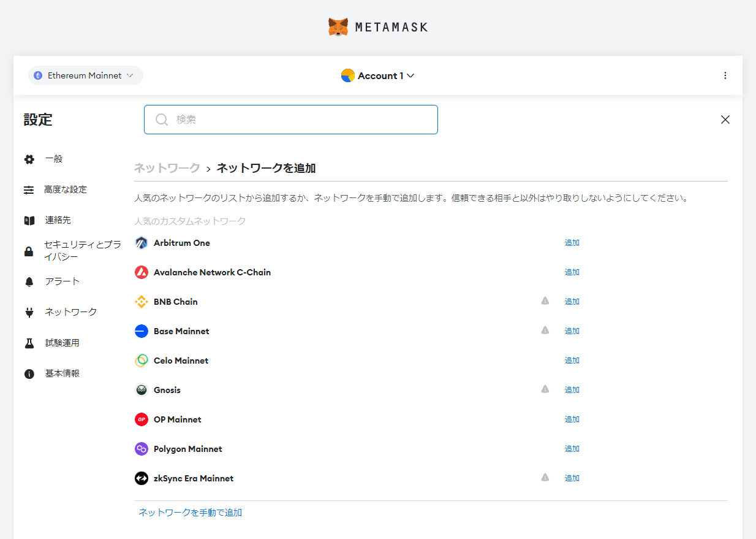Click the OP Mainnet red logo
This screenshot has height=539, width=756.
pyautogui.click(x=142, y=419)
